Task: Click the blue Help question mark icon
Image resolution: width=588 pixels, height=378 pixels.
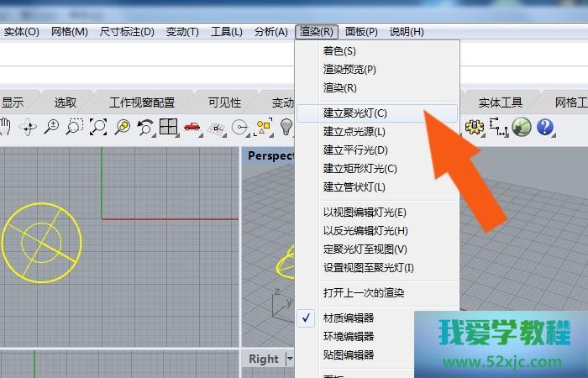Action: tap(545, 127)
